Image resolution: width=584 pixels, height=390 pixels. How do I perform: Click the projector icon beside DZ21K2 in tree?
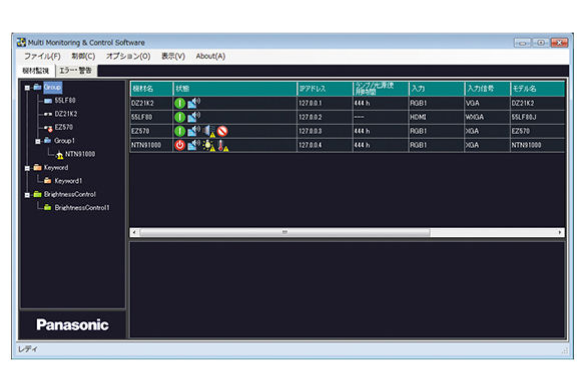[48, 114]
